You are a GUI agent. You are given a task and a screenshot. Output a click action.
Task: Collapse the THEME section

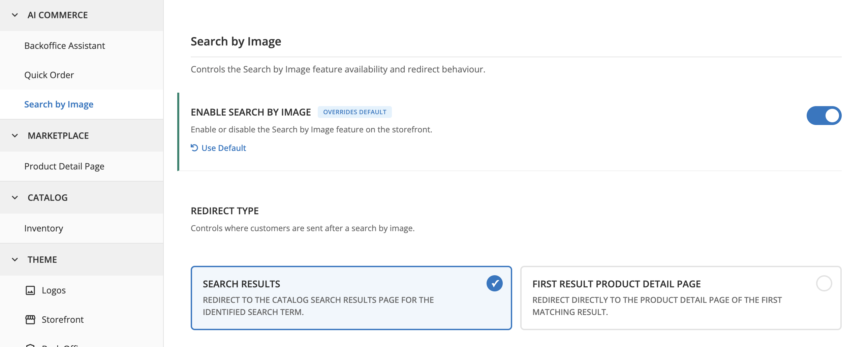point(14,259)
